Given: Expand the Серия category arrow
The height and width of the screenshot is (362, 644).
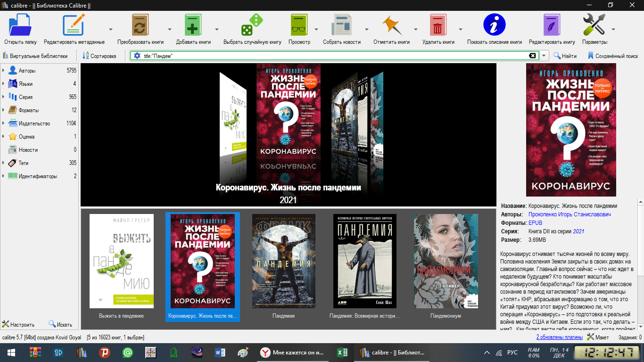Looking at the screenshot, I should (3, 97).
